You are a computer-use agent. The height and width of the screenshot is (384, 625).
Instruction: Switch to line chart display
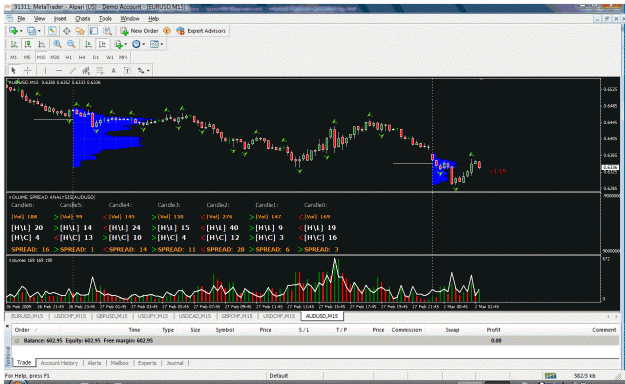click(41, 44)
